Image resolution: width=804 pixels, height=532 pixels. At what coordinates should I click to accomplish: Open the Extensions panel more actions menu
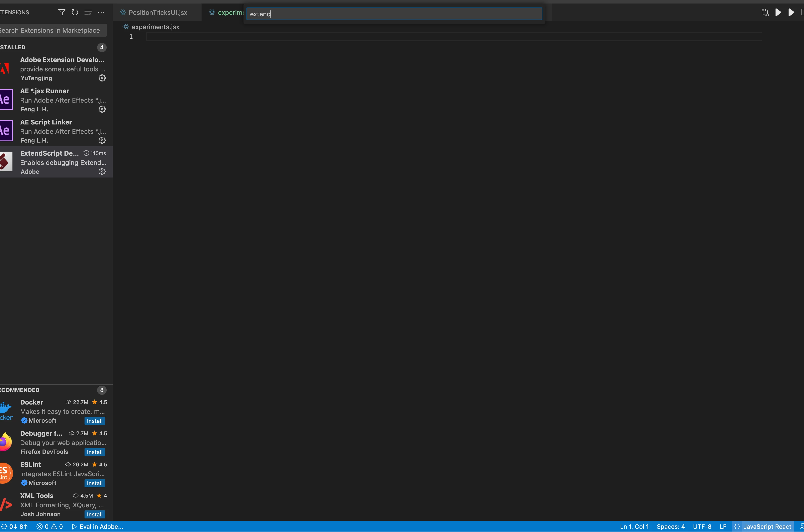(101, 13)
